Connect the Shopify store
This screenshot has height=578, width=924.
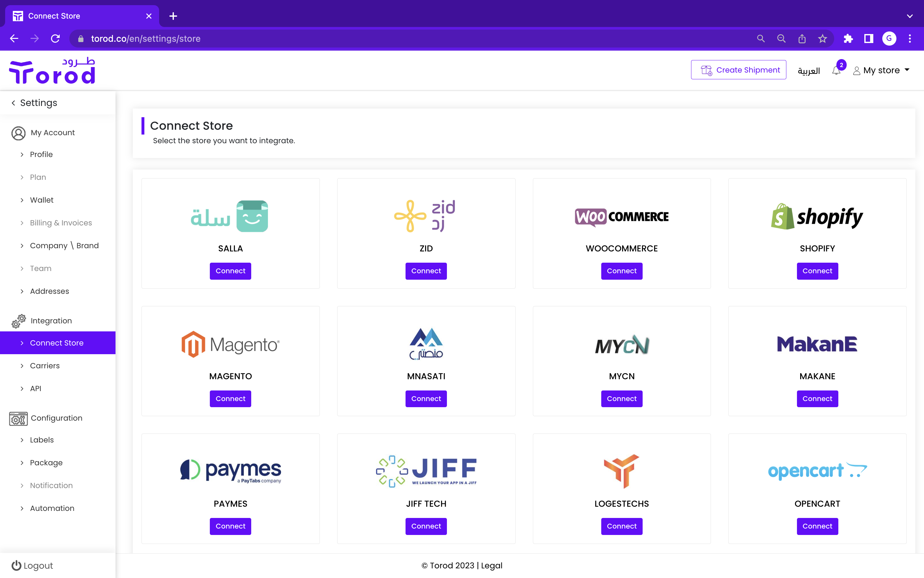[817, 271]
